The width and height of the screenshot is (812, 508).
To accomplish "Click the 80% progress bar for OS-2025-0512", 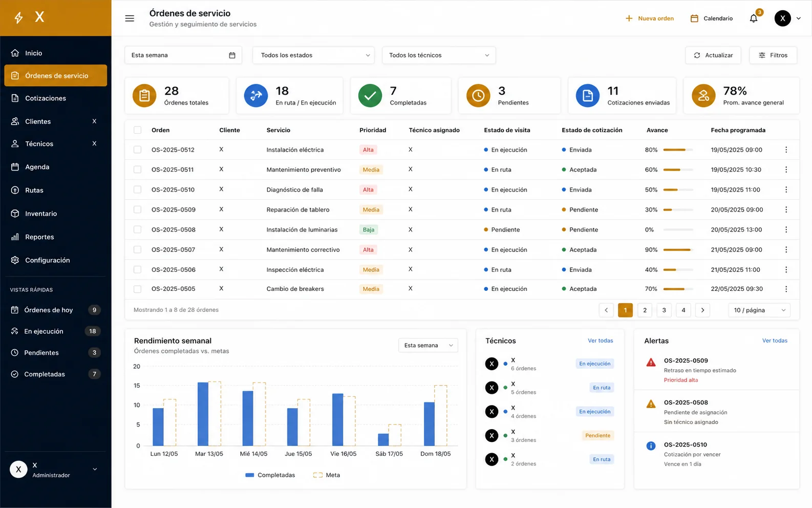I will (678, 150).
